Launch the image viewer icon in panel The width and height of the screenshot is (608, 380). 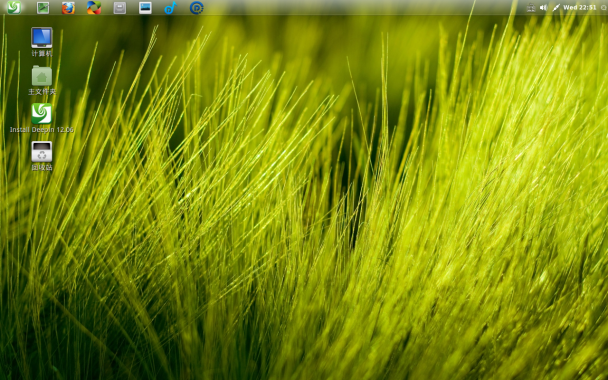click(x=145, y=8)
